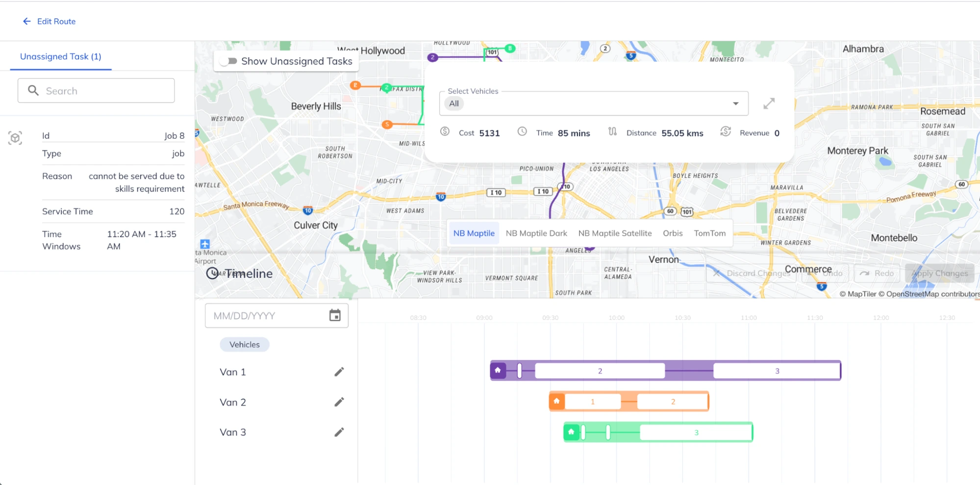Screen dimensions: 980x485
Task: Click the green home depot icon on Van 3
Action: click(571, 432)
